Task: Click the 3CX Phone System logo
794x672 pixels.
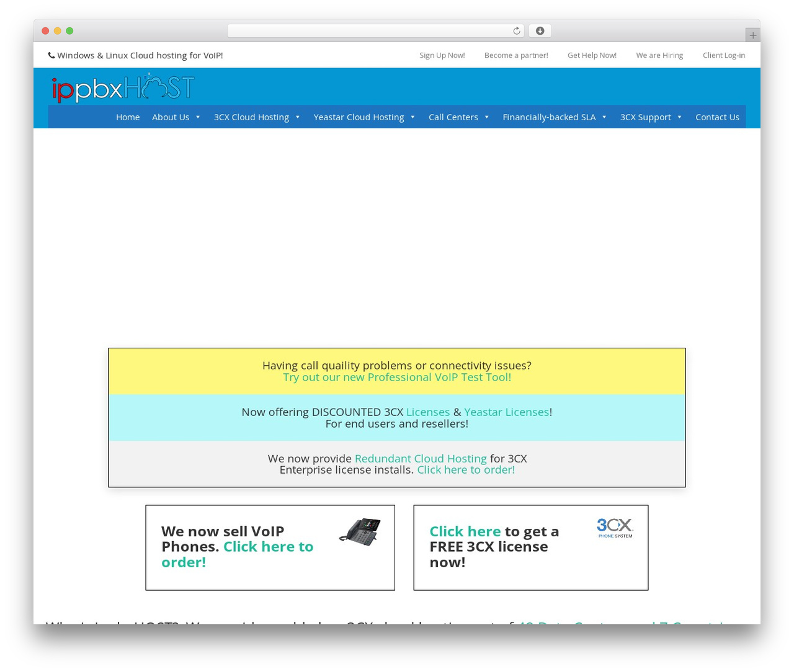Action: 615,528
